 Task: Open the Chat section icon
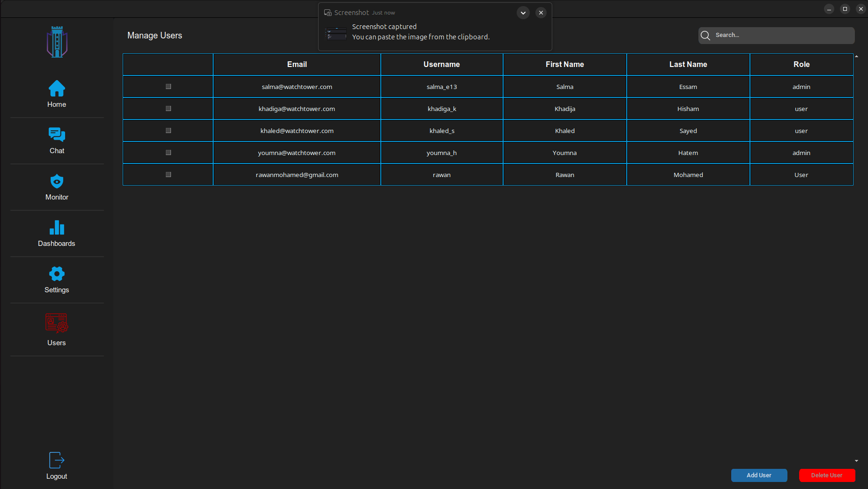pyautogui.click(x=57, y=134)
